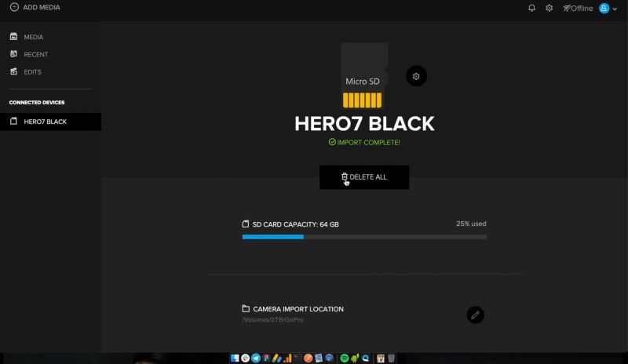The height and width of the screenshot is (364, 628).
Task: Expand the account dropdown chevron
Action: point(615,9)
